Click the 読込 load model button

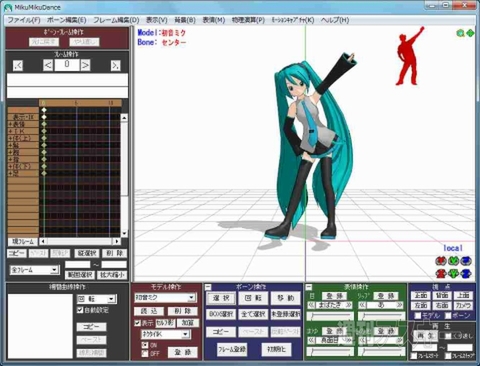click(149, 311)
